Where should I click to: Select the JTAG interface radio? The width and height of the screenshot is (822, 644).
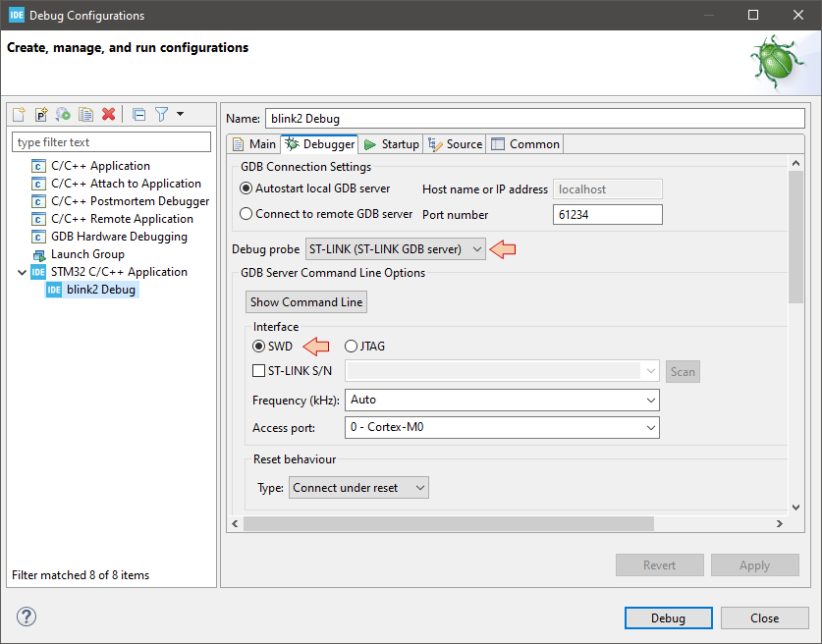pyautogui.click(x=351, y=347)
